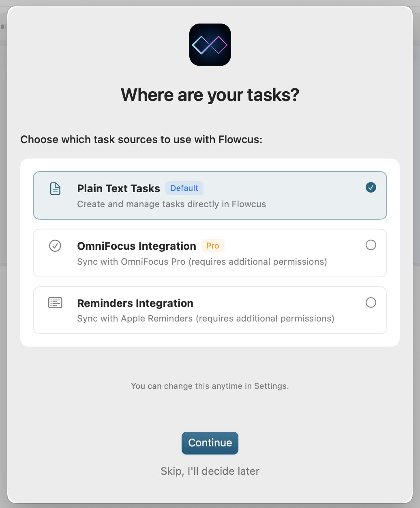Click the list icon beside Reminders Integration

(x=55, y=302)
